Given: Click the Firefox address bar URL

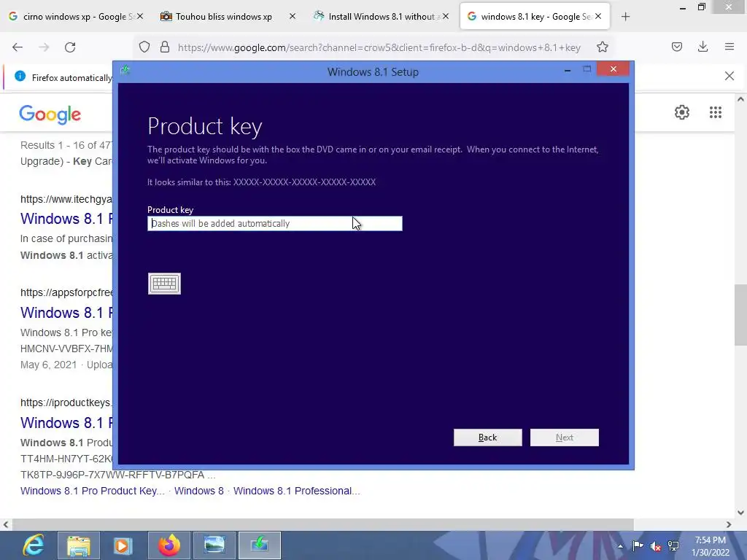Looking at the screenshot, I should [379, 47].
